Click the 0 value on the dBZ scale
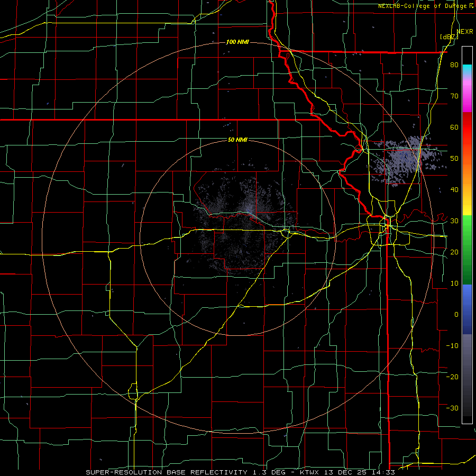This screenshot has width=476, height=476. [456, 315]
